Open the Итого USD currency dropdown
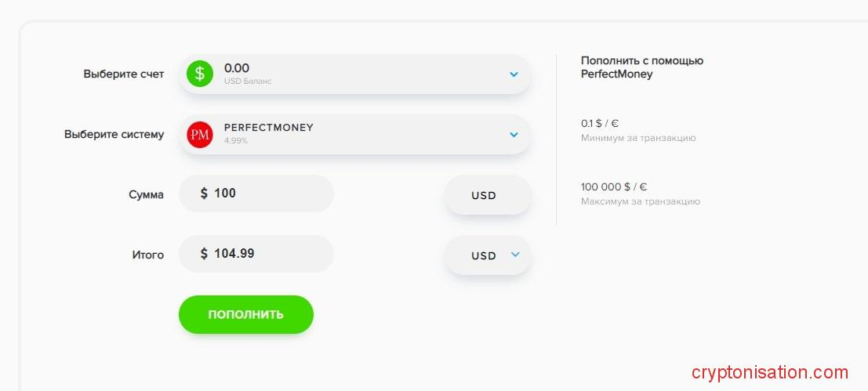 click(515, 255)
